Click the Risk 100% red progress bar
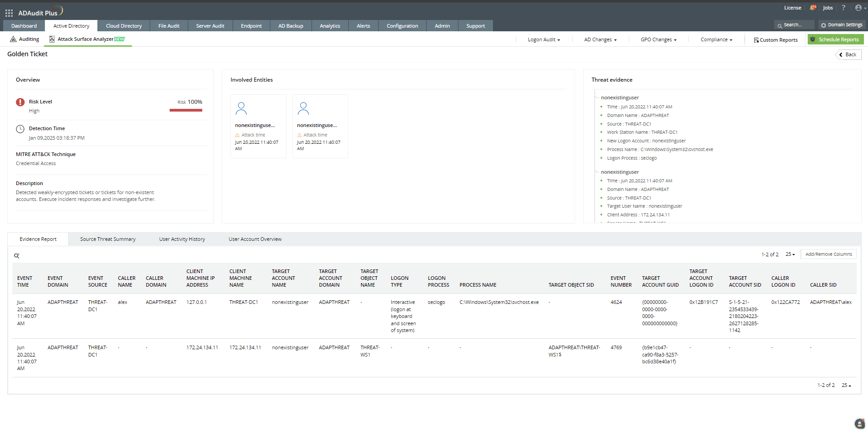Screen dimensions: 868x430 tap(186, 110)
